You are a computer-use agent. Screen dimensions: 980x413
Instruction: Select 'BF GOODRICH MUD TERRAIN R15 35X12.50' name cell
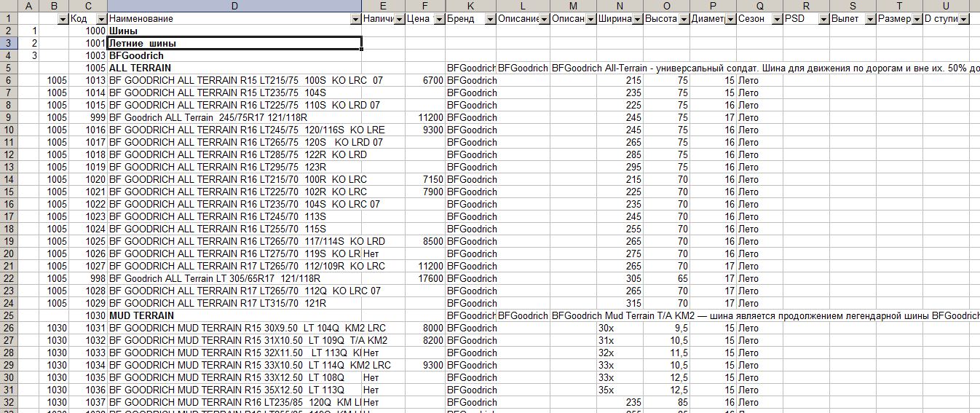[234, 390]
